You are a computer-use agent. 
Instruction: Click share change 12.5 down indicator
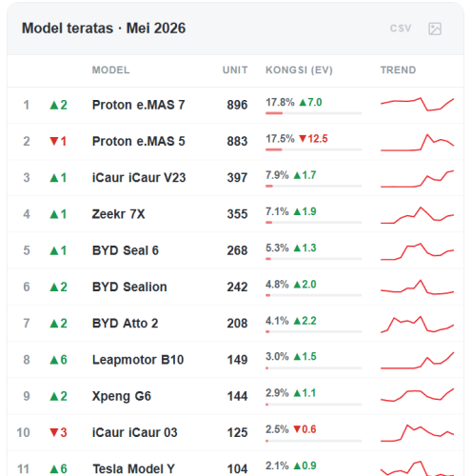tap(313, 139)
